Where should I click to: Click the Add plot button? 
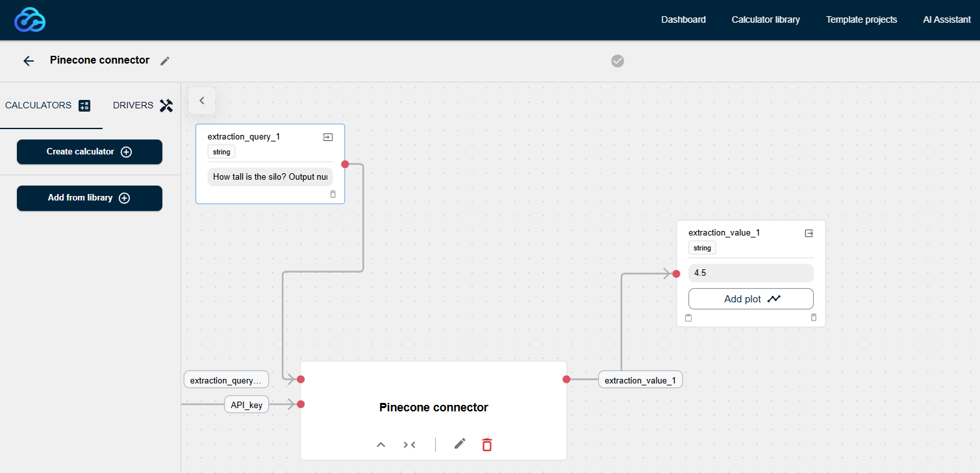pos(751,299)
